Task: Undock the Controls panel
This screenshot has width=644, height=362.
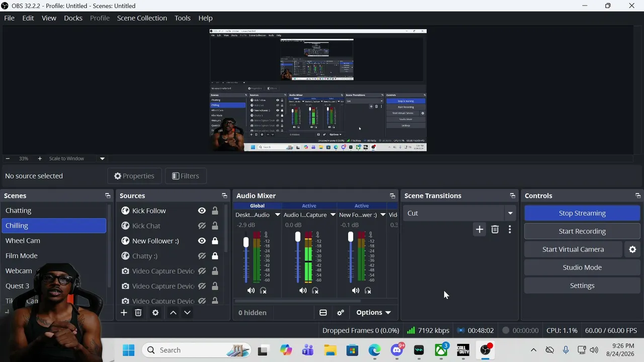Action: pos(638,196)
